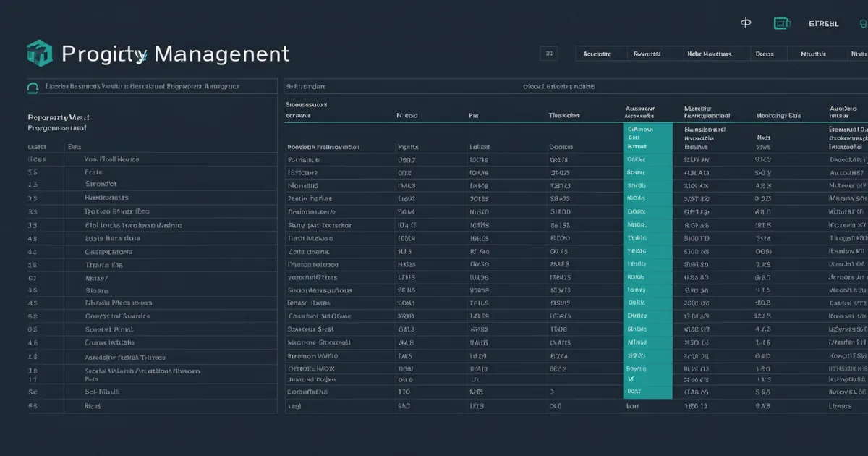Click the filter field atop the main table

pos(576,86)
